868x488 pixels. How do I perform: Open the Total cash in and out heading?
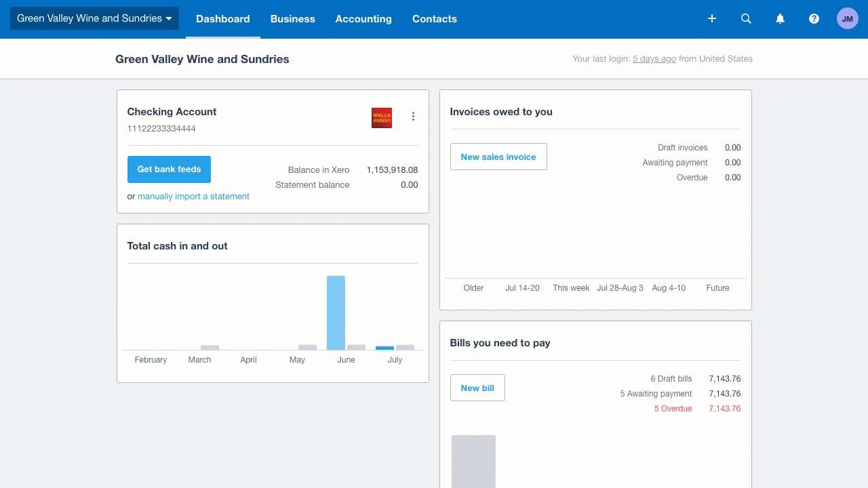click(177, 246)
